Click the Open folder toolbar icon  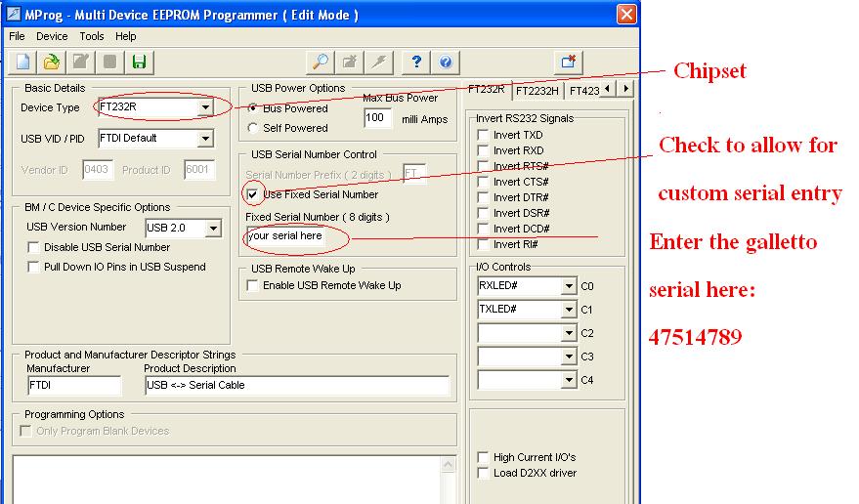point(52,62)
